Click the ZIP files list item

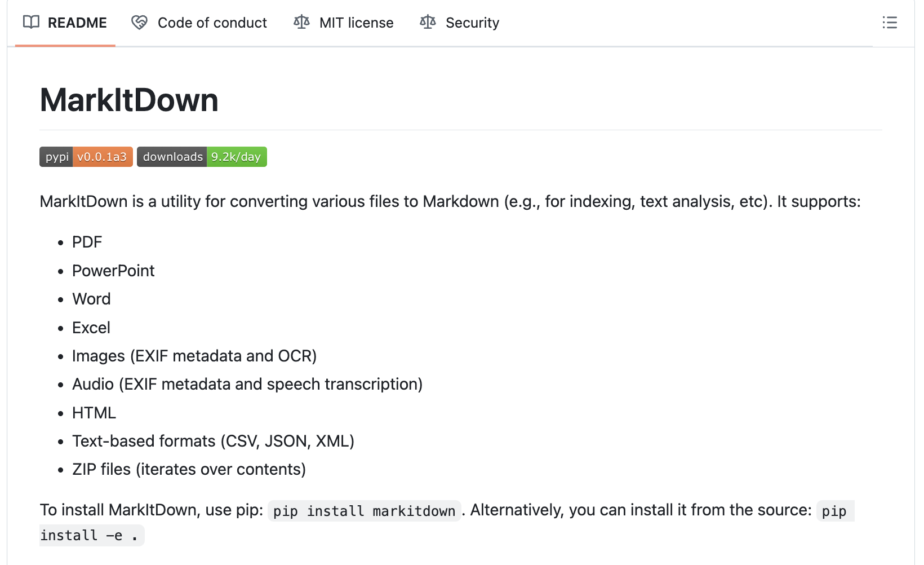pos(189,469)
